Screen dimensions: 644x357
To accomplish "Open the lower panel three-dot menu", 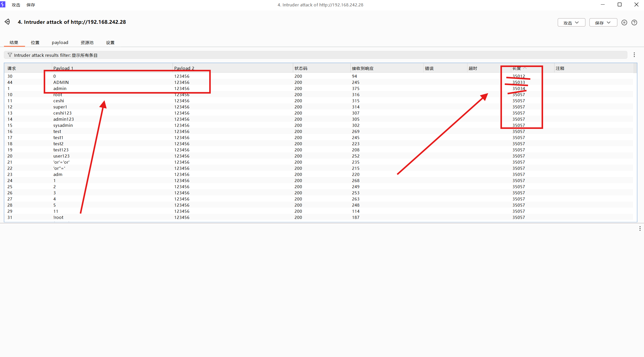I will (x=640, y=228).
